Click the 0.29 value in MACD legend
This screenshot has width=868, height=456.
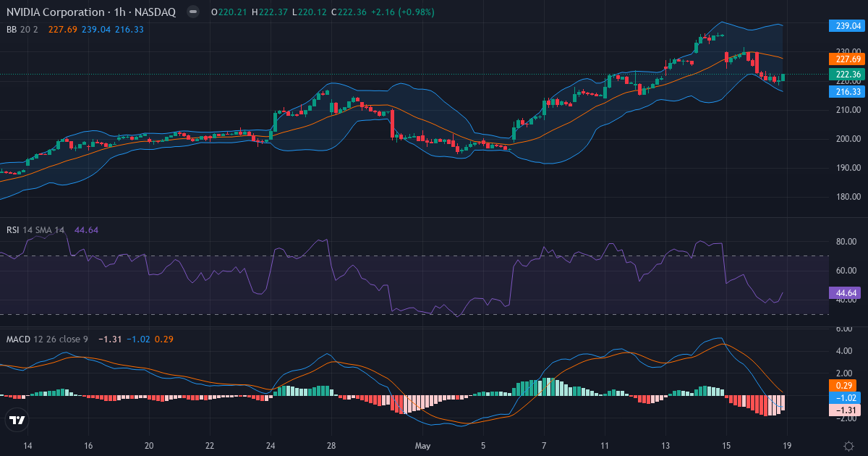pos(163,339)
